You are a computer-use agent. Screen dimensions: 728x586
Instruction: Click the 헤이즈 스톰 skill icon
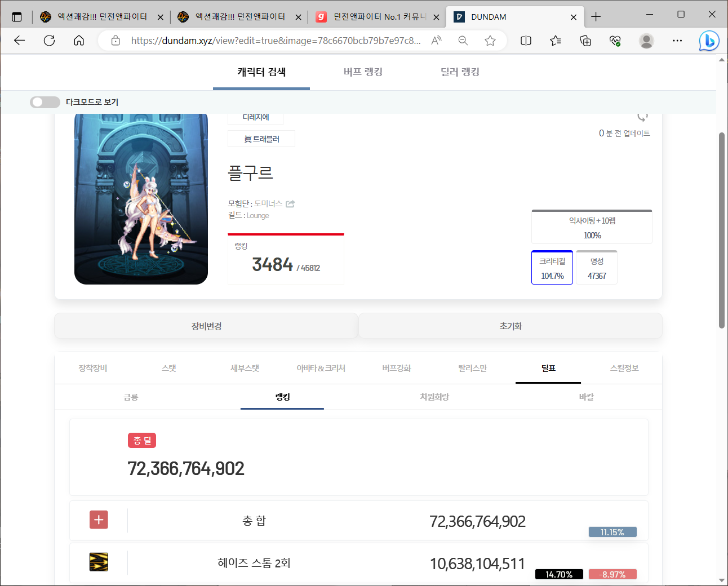[x=99, y=562]
